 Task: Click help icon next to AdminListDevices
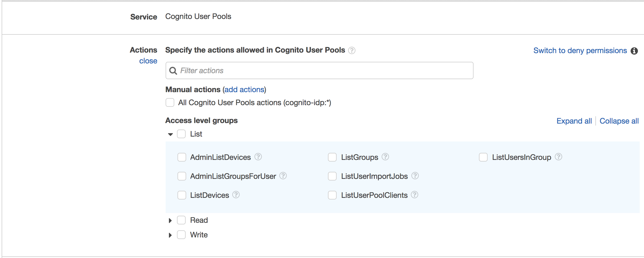pos(258,157)
